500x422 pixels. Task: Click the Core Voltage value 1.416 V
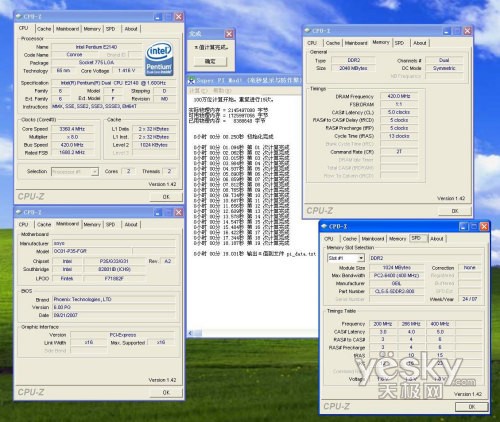(126, 71)
